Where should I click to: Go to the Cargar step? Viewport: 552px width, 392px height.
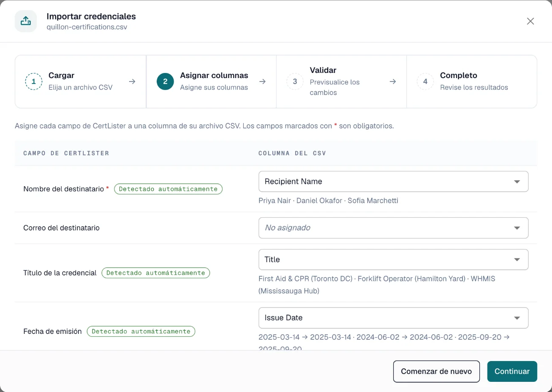81,81
